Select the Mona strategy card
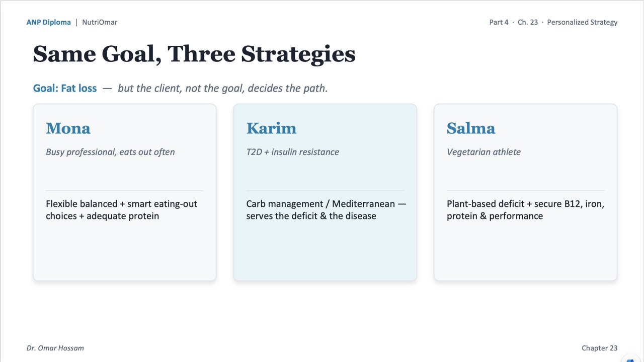This screenshot has width=644, height=362. point(124,192)
